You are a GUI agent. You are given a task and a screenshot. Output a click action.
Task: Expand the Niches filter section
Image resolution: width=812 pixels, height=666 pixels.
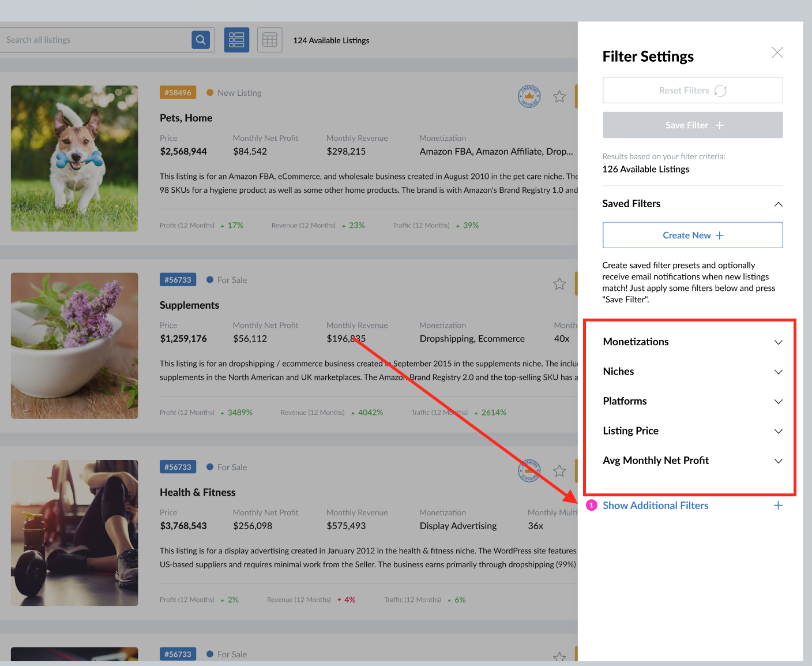click(778, 372)
